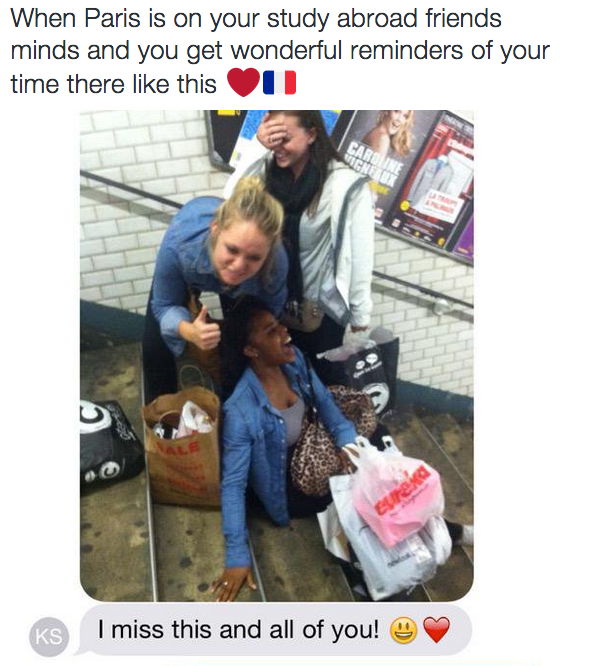Image resolution: width=602 pixels, height=666 pixels.
Task: Click the leopard print handbag in photo
Action: (x=327, y=442)
